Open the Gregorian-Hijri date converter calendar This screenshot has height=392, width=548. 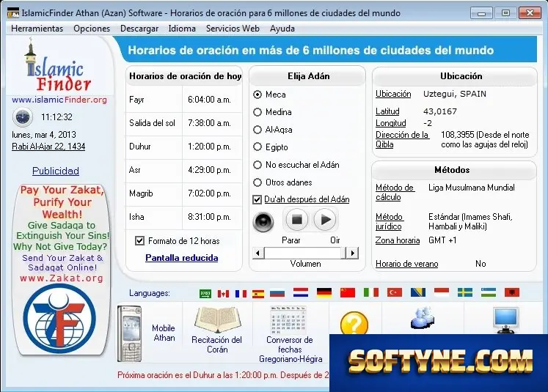(x=288, y=320)
